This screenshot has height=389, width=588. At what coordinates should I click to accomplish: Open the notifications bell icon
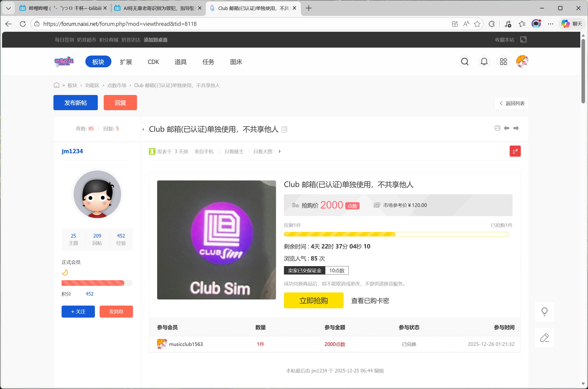[x=484, y=61]
